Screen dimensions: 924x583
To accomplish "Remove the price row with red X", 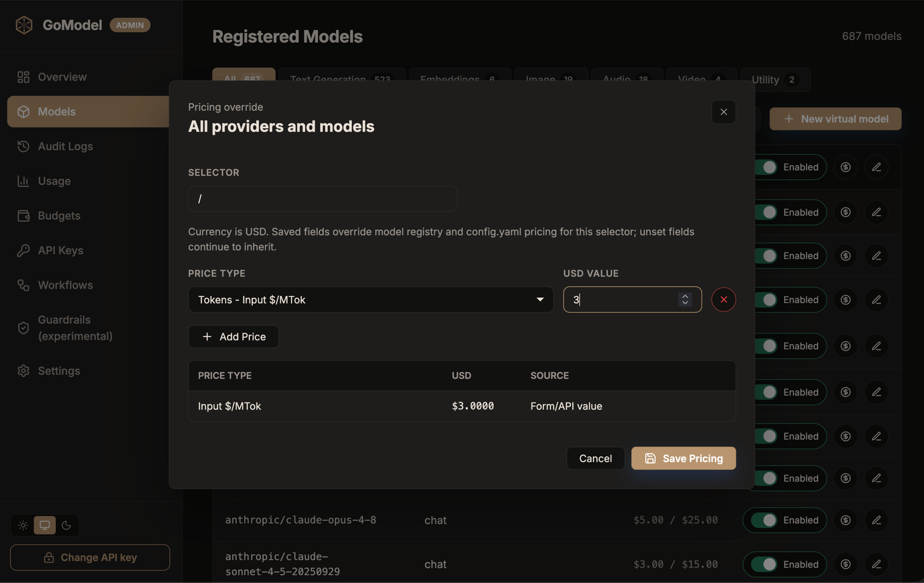I will tap(724, 300).
